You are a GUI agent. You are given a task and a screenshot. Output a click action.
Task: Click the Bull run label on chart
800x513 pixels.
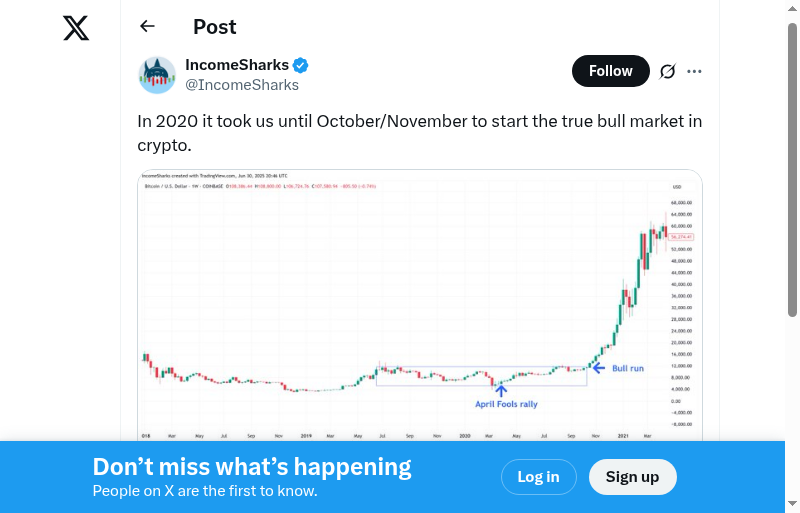(627, 368)
